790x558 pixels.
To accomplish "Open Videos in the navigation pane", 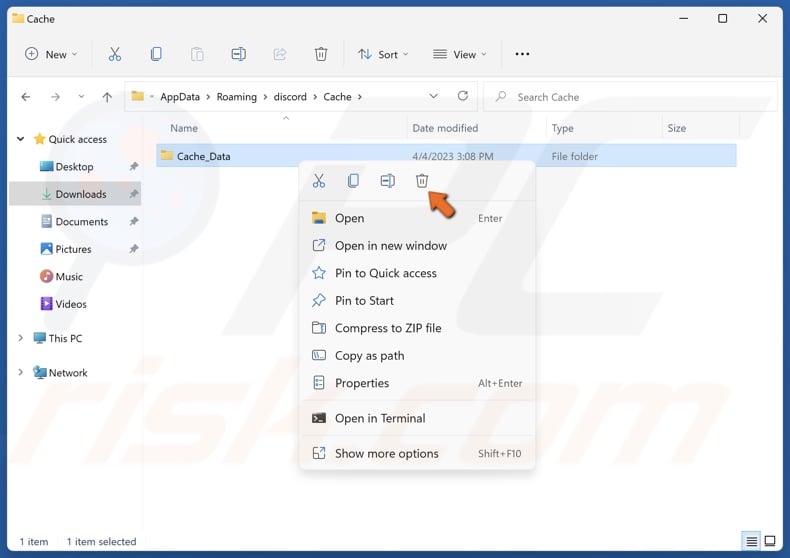I will click(x=63, y=304).
